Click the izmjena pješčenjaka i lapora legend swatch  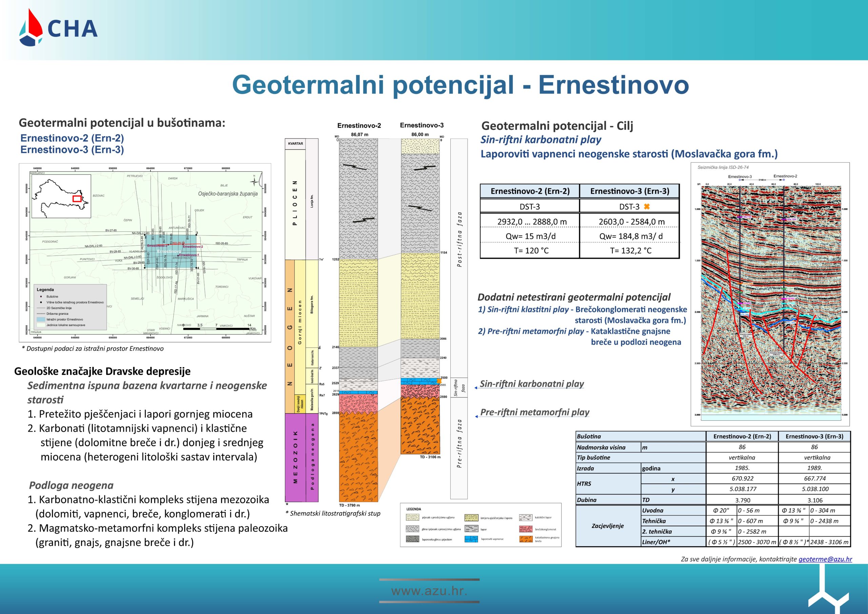[x=472, y=517]
